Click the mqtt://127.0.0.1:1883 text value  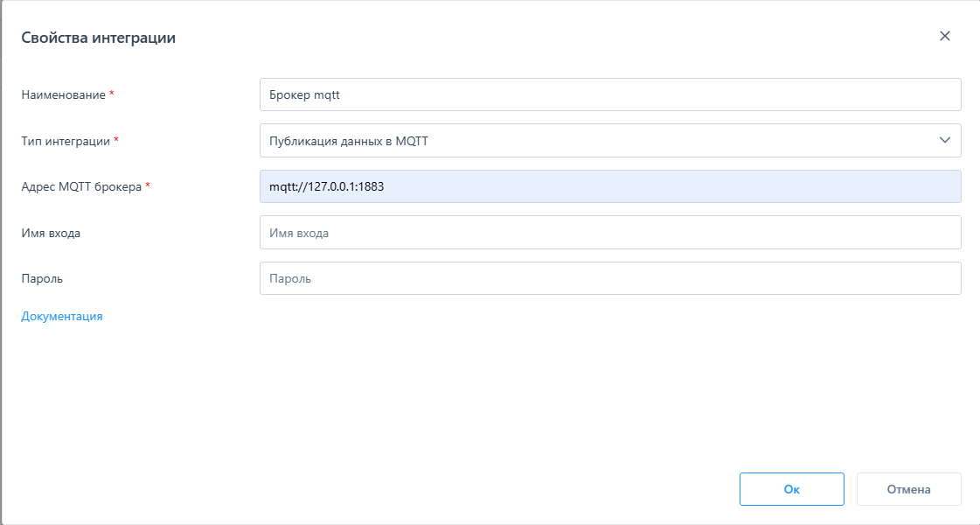tap(326, 186)
